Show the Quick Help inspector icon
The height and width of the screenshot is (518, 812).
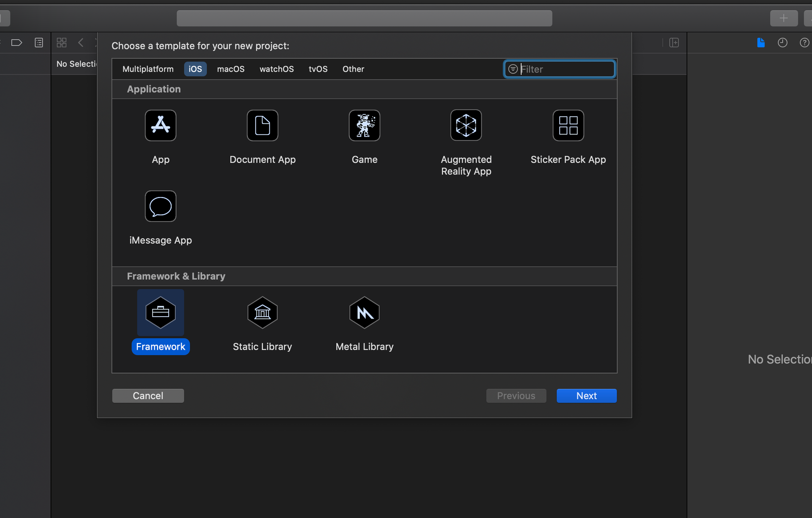pyautogui.click(x=804, y=43)
